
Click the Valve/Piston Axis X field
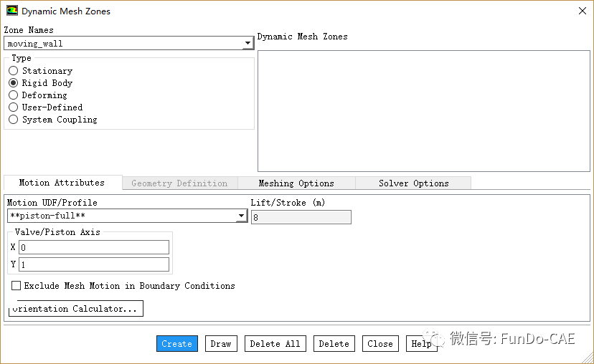(94, 247)
